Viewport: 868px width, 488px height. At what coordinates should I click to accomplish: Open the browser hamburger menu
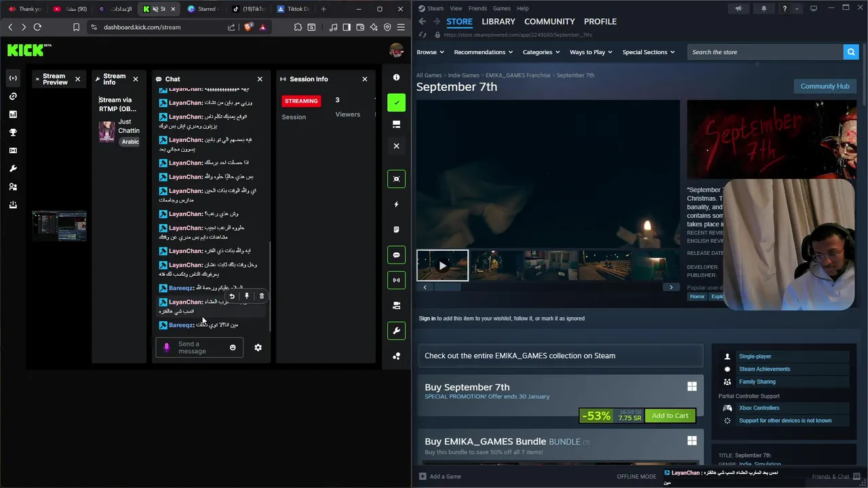[401, 27]
